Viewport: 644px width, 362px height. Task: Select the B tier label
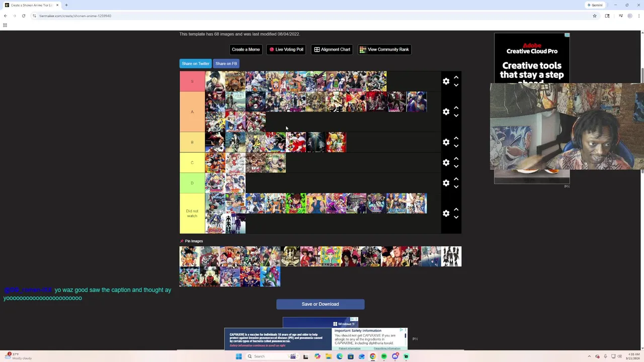point(192,142)
